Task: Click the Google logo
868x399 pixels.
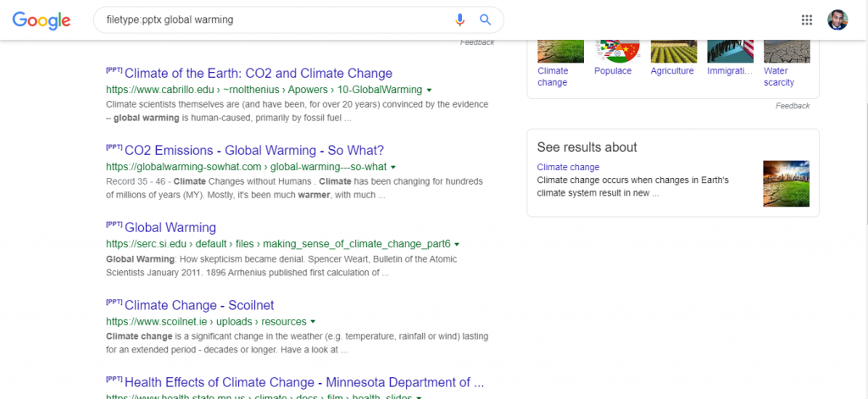Action: pyautogui.click(x=42, y=20)
